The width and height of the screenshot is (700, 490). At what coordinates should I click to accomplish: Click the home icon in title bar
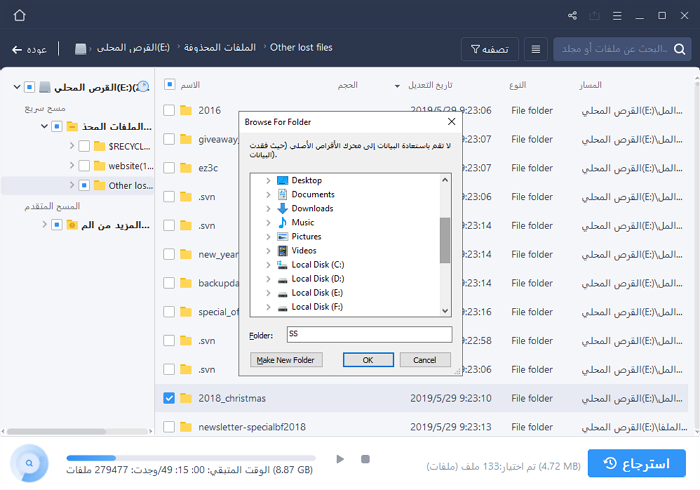point(21,16)
